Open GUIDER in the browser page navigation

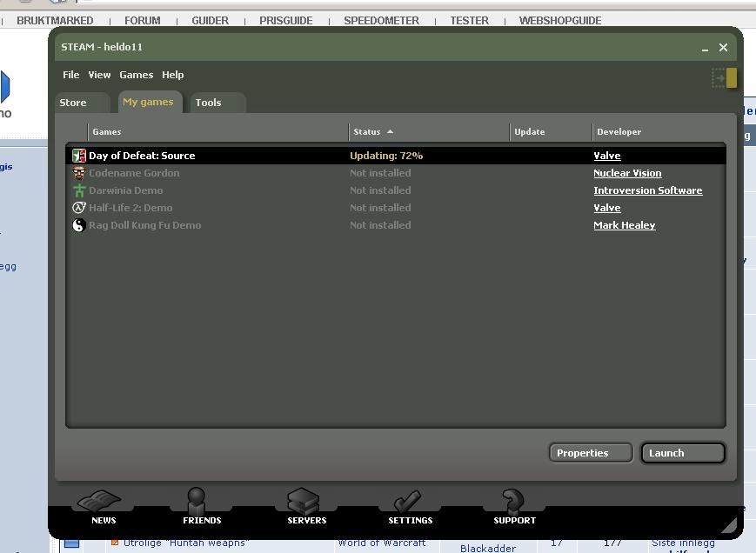[x=211, y=21]
